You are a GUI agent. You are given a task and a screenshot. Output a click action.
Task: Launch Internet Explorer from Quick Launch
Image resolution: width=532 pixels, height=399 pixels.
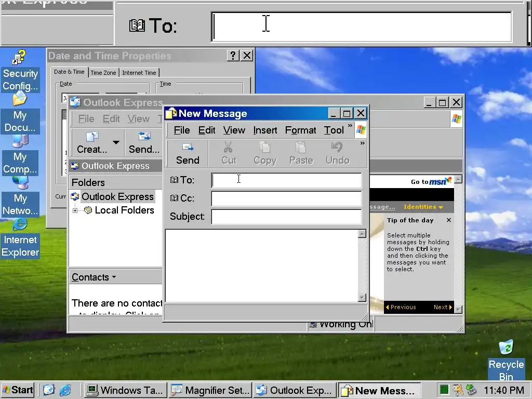point(65,390)
